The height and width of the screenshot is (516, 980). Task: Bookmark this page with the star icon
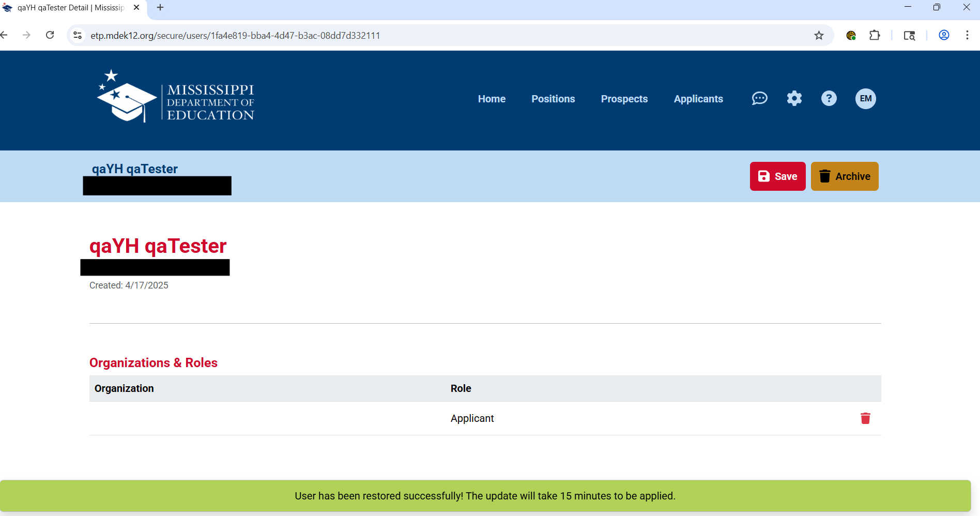tap(819, 35)
